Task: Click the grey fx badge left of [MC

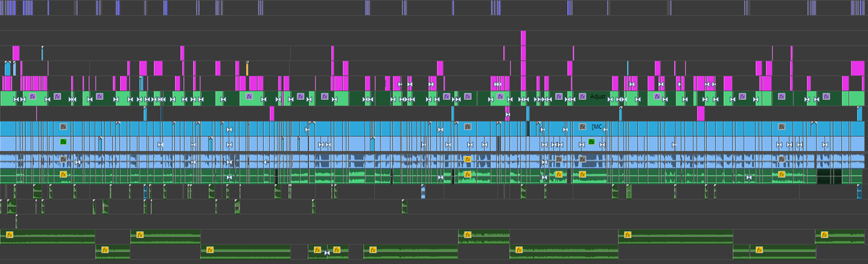Action: coord(582,127)
